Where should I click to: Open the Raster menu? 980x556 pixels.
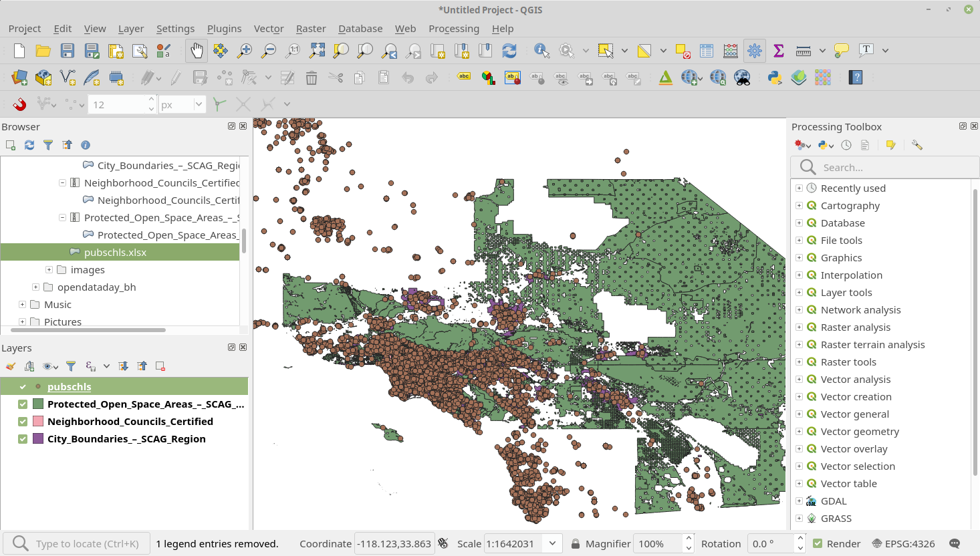pyautogui.click(x=311, y=29)
